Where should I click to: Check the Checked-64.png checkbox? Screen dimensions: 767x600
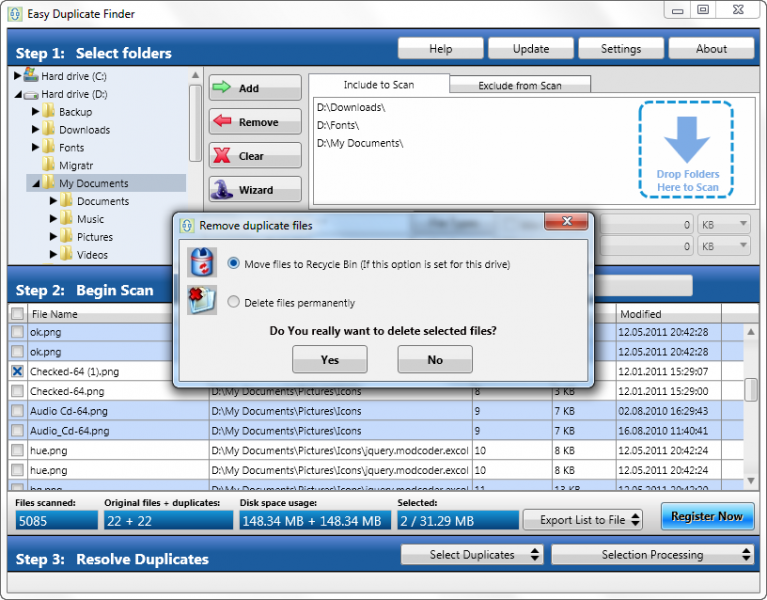coord(18,391)
